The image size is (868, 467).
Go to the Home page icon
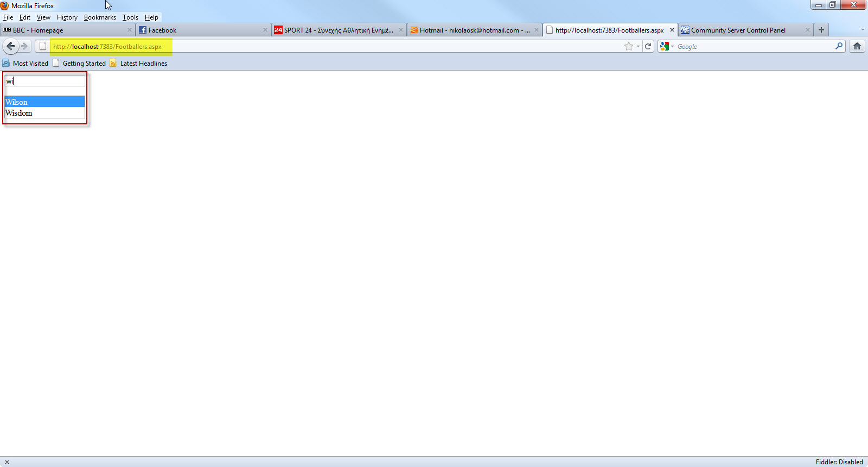click(x=857, y=46)
